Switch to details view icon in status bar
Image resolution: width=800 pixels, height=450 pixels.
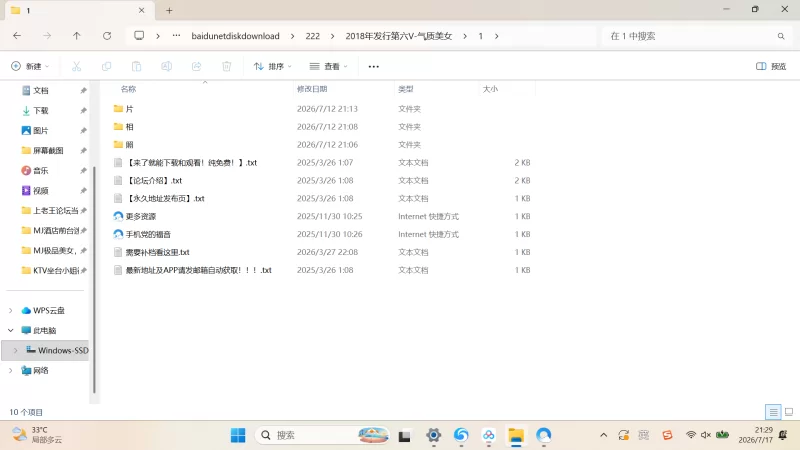tap(773, 412)
